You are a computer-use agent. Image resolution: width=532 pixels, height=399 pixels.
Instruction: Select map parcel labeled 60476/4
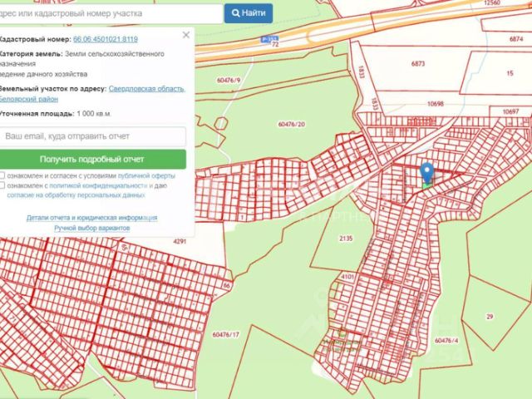(446, 340)
